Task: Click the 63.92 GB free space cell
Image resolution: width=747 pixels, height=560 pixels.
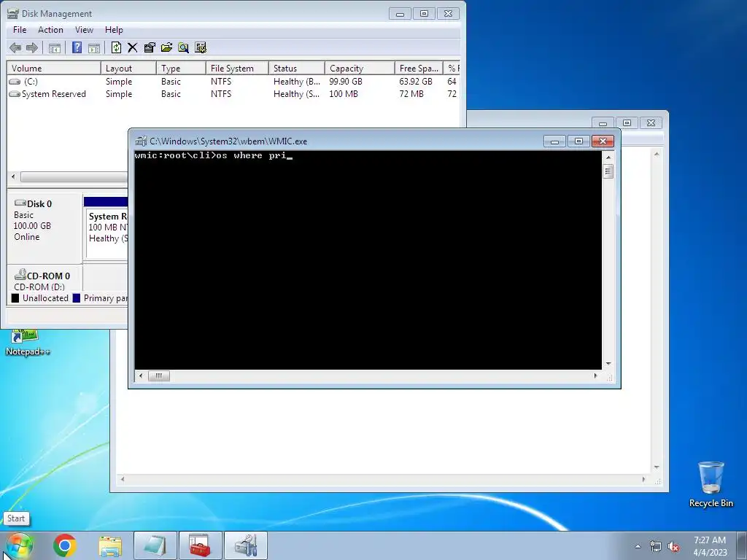Action: pos(415,82)
